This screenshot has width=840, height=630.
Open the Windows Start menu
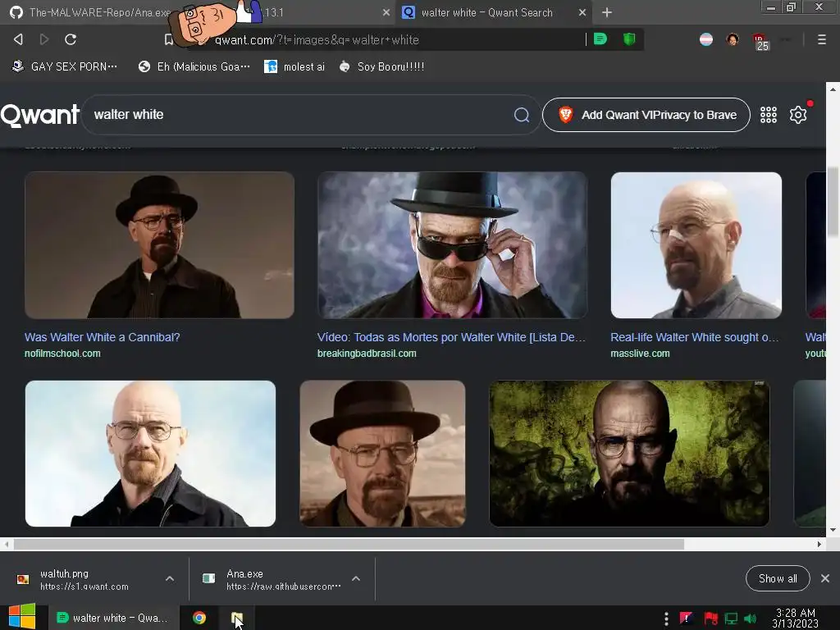(22, 617)
